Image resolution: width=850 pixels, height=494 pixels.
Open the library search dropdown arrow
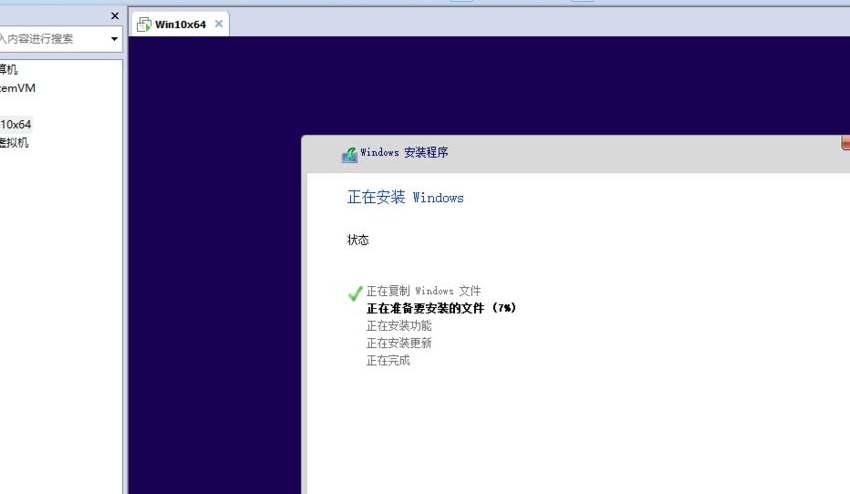point(114,39)
